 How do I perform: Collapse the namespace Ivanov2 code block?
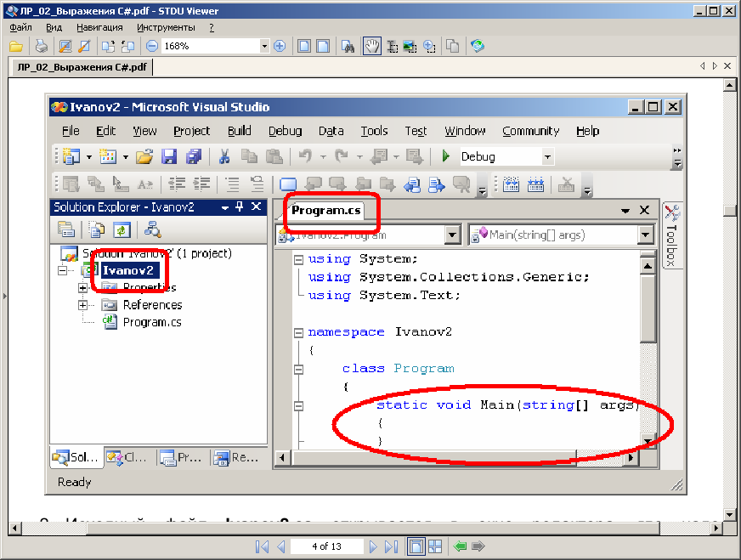(x=298, y=333)
